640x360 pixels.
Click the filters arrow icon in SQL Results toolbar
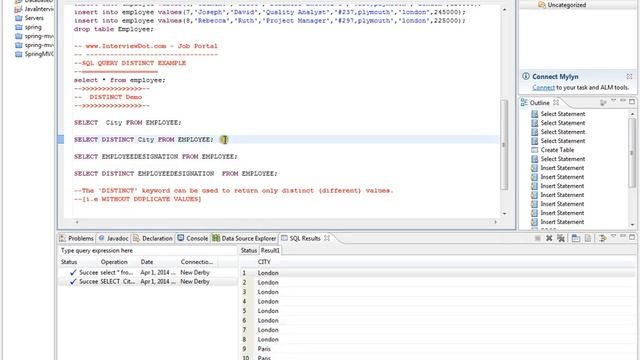(602, 238)
